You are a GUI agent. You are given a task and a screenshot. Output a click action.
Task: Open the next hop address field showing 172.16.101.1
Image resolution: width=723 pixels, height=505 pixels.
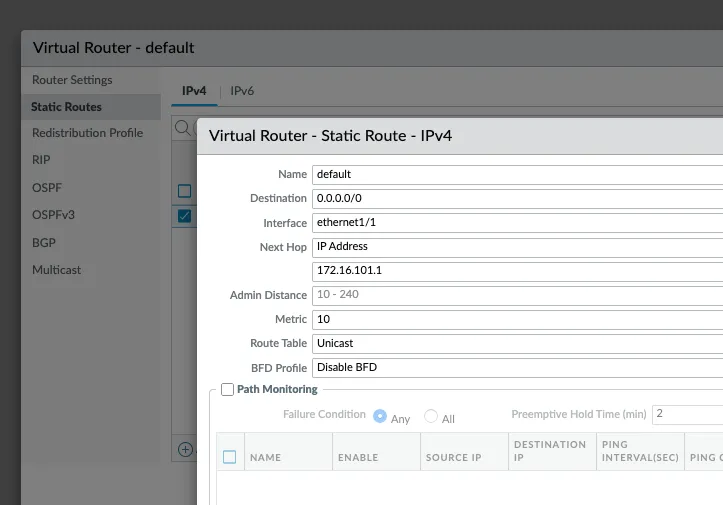pos(517,271)
